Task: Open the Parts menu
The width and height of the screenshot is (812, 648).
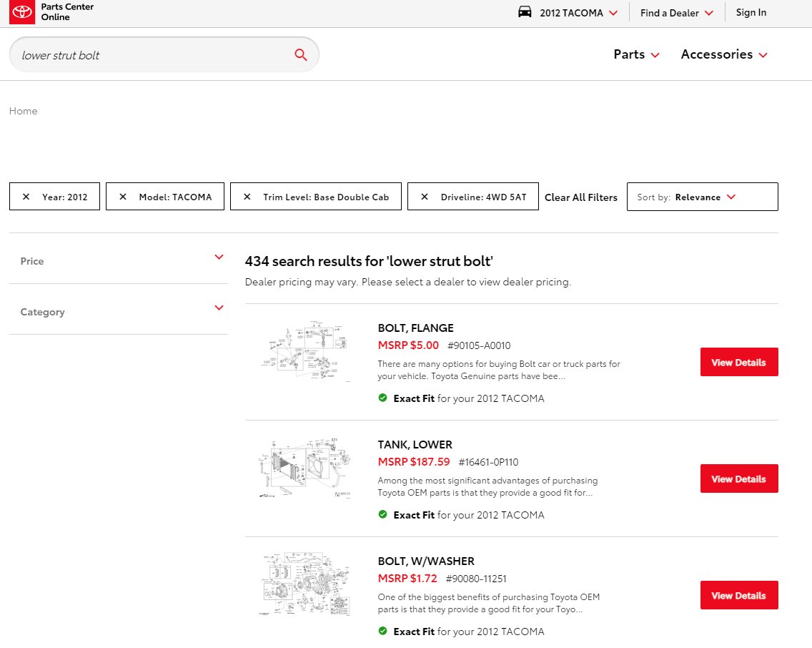Action: click(636, 54)
